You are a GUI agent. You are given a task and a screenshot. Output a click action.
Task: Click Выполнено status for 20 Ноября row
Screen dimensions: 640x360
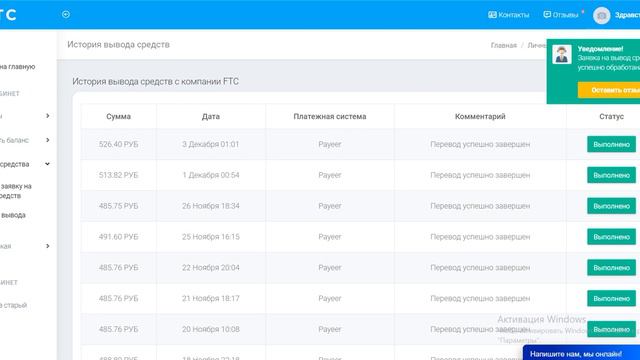tap(611, 329)
